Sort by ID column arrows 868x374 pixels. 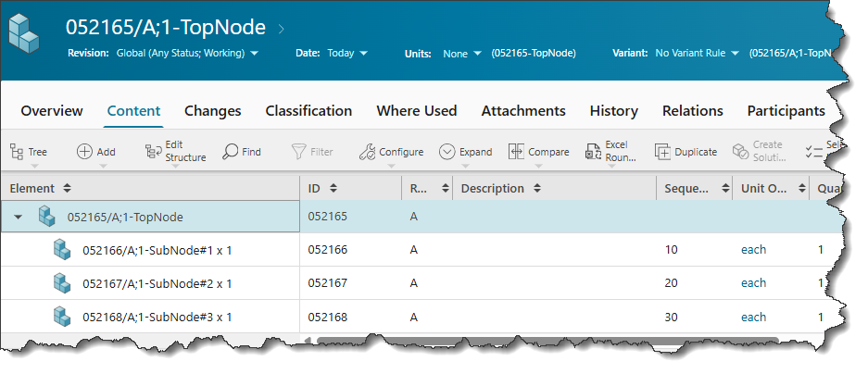pyautogui.click(x=333, y=189)
